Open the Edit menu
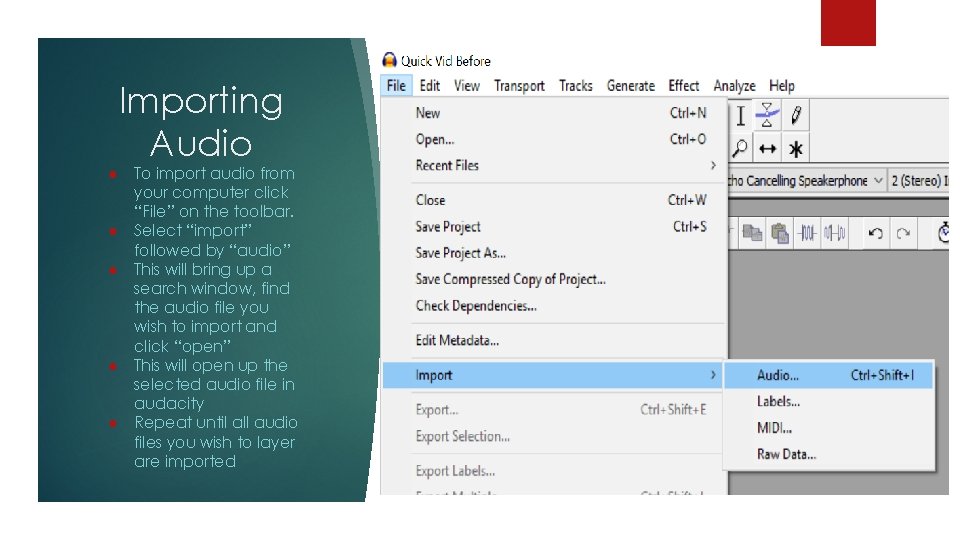The image size is (960, 540). click(x=430, y=86)
